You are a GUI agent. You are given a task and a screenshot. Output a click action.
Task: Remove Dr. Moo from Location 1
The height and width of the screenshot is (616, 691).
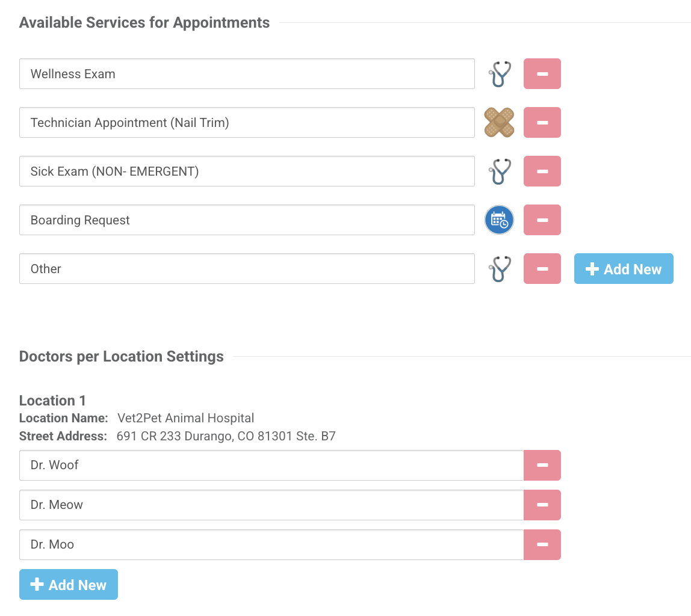pos(542,545)
